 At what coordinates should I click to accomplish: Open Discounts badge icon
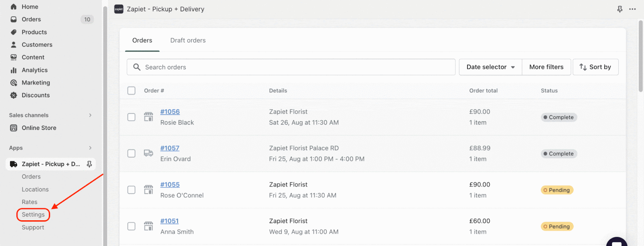pyautogui.click(x=14, y=95)
